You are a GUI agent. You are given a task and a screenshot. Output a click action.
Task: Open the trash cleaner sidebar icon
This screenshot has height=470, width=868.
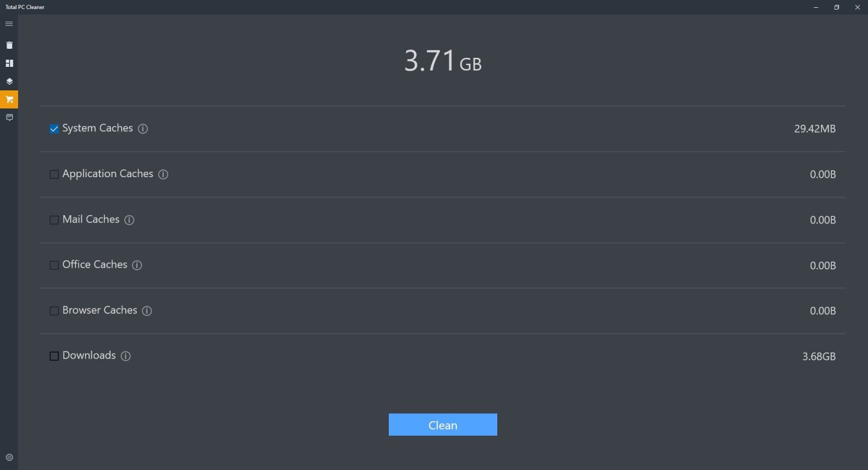click(x=9, y=45)
